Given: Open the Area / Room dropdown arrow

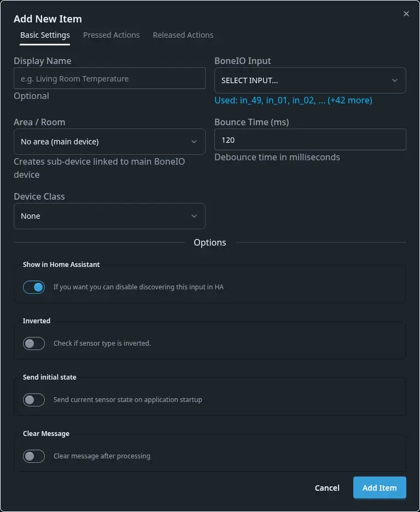Looking at the screenshot, I should (x=194, y=141).
